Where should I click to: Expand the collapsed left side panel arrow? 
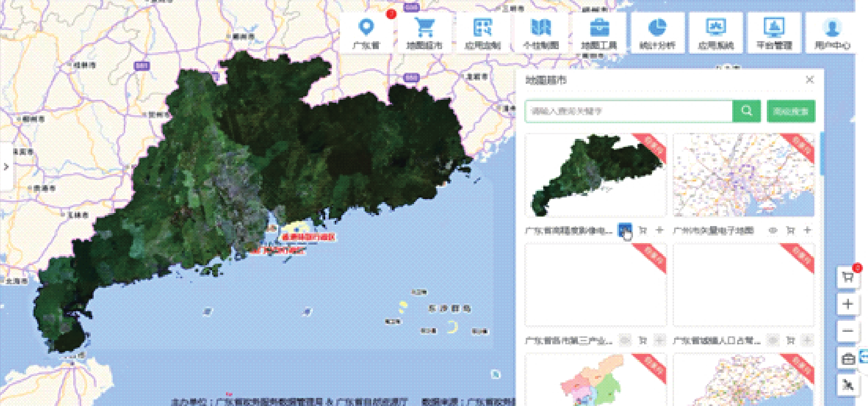click(x=6, y=166)
